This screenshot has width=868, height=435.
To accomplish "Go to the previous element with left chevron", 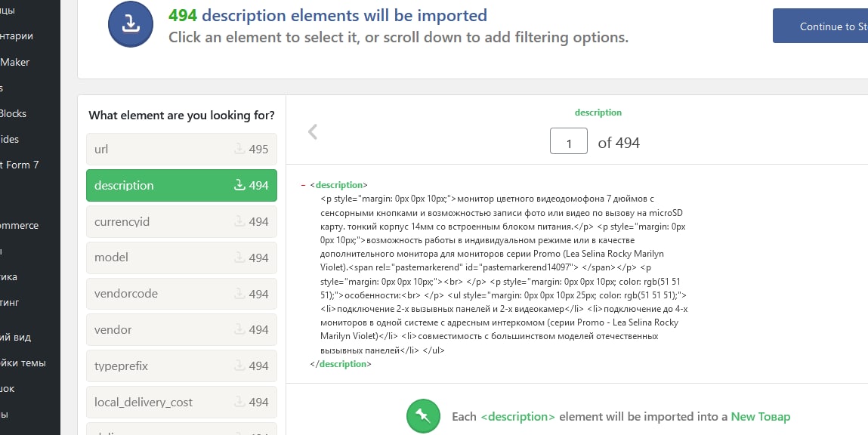I will [313, 132].
